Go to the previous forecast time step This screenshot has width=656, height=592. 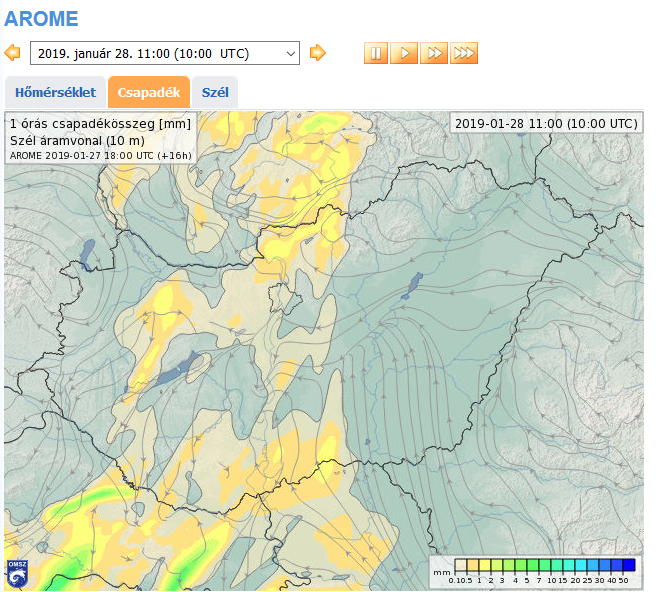pyautogui.click(x=12, y=53)
